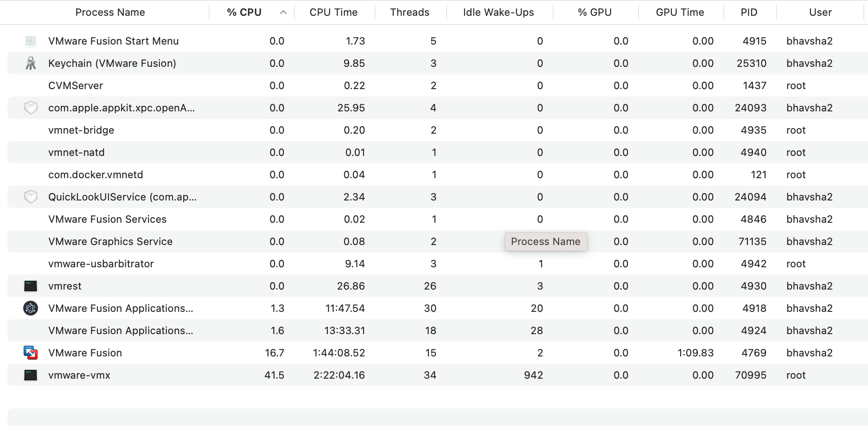The width and height of the screenshot is (868, 426).
Task: Sort by the Idle Wake-Ups column header
Action: click(x=498, y=13)
